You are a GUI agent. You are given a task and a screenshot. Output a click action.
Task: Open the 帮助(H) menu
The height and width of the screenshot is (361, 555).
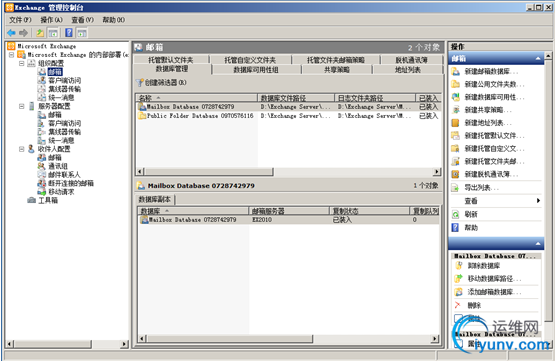(x=114, y=20)
